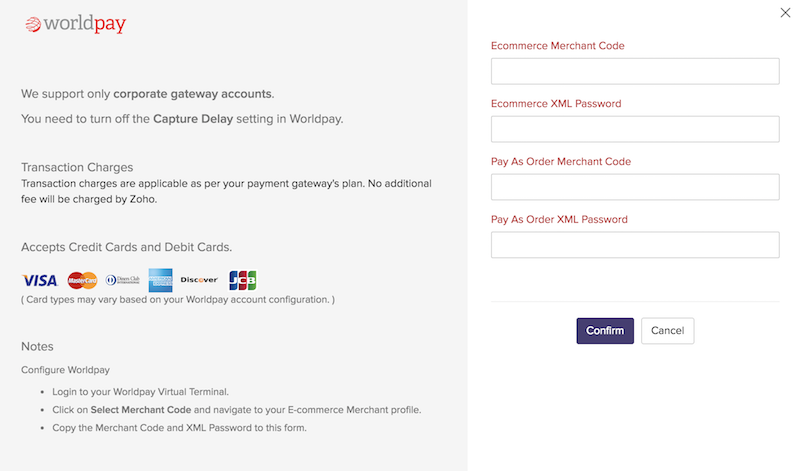Click the Notes section heading
800x471 pixels.
point(37,346)
